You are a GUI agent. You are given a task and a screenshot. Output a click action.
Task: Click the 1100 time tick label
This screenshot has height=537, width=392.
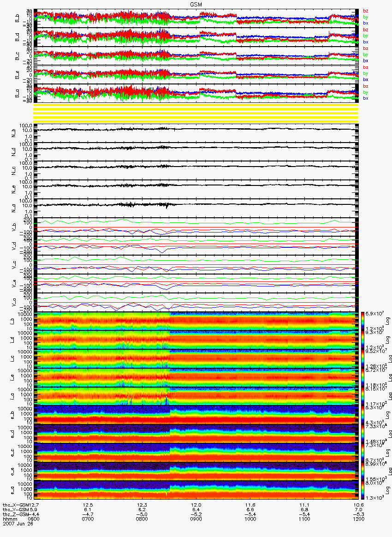pyautogui.click(x=304, y=519)
